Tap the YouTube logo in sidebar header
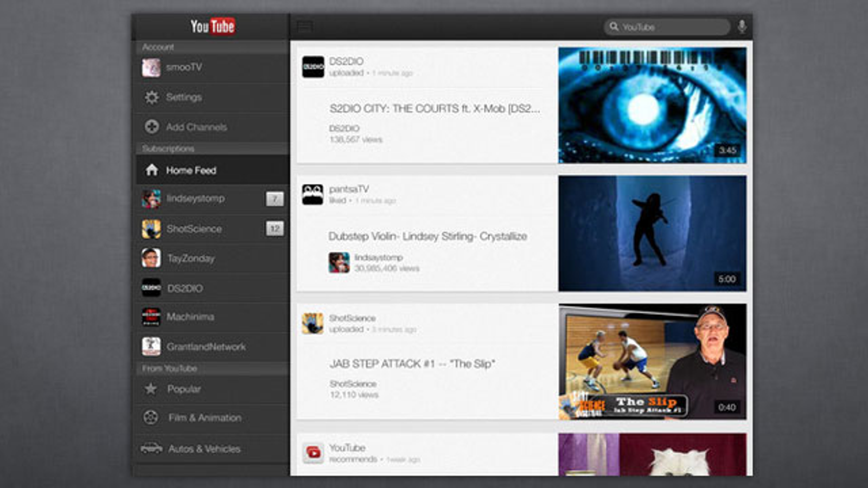The height and width of the screenshot is (488, 868). pos(212,26)
